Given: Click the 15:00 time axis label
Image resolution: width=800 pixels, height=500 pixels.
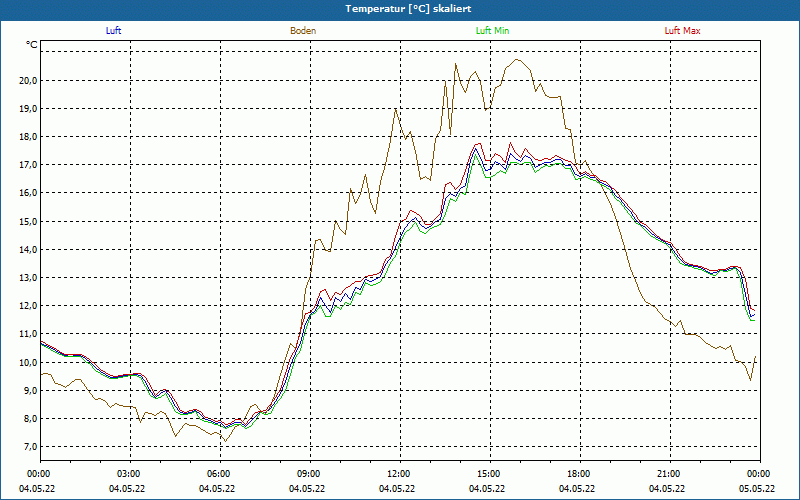Looking at the screenshot, I should click(487, 473).
